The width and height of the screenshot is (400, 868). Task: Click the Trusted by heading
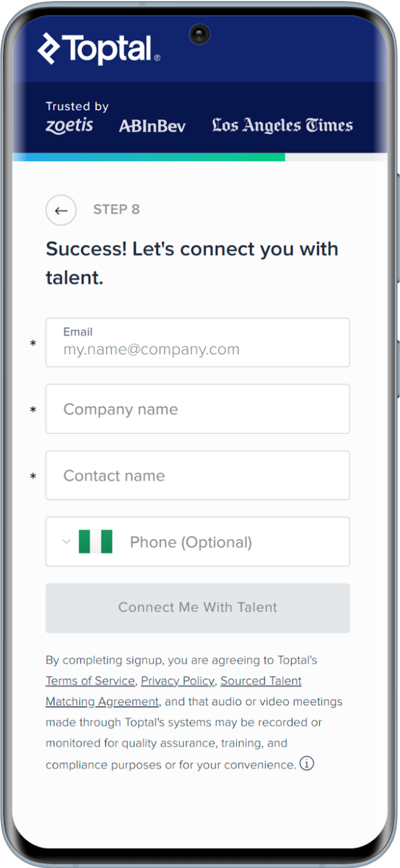[x=77, y=106]
